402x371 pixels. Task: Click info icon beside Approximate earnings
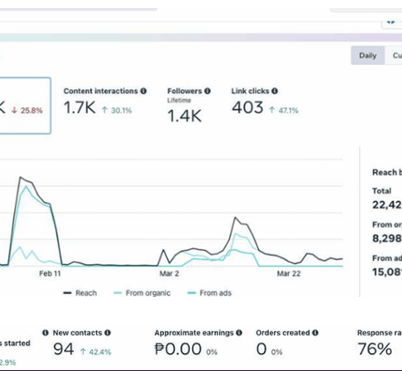click(239, 333)
